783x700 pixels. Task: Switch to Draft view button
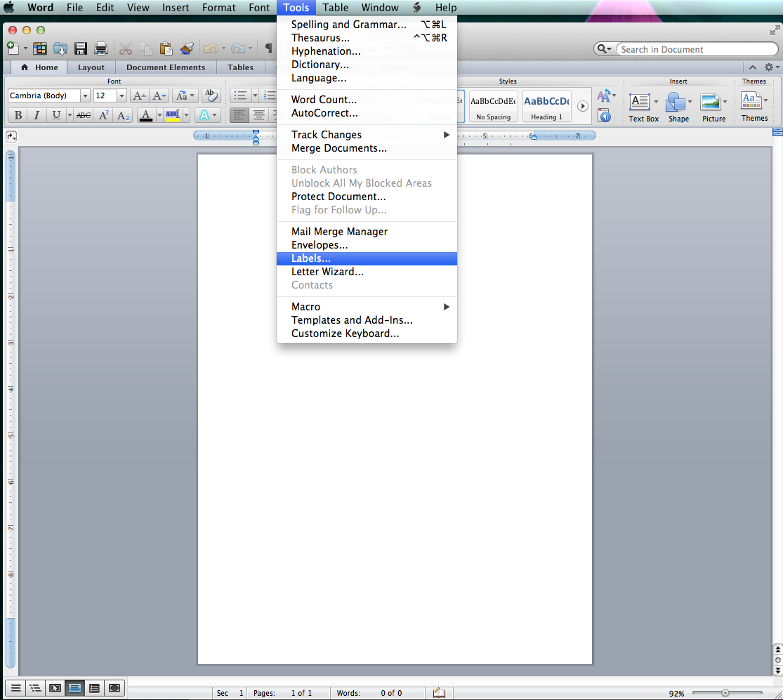[16, 689]
